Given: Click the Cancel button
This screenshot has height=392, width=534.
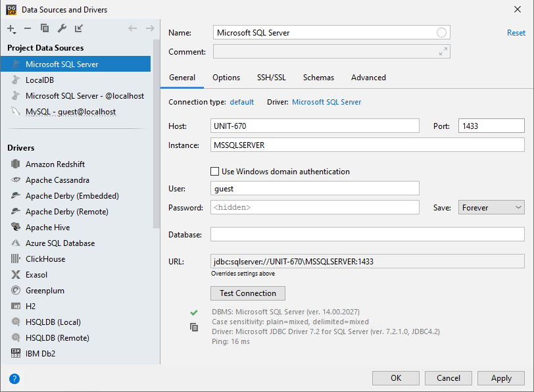Looking at the screenshot, I should pyautogui.click(x=449, y=378).
